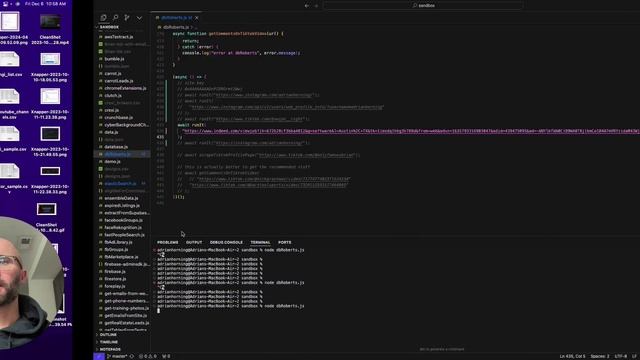Open chromeExtensions.js in explorer
The image size is (640, 360).
point(125,88)
